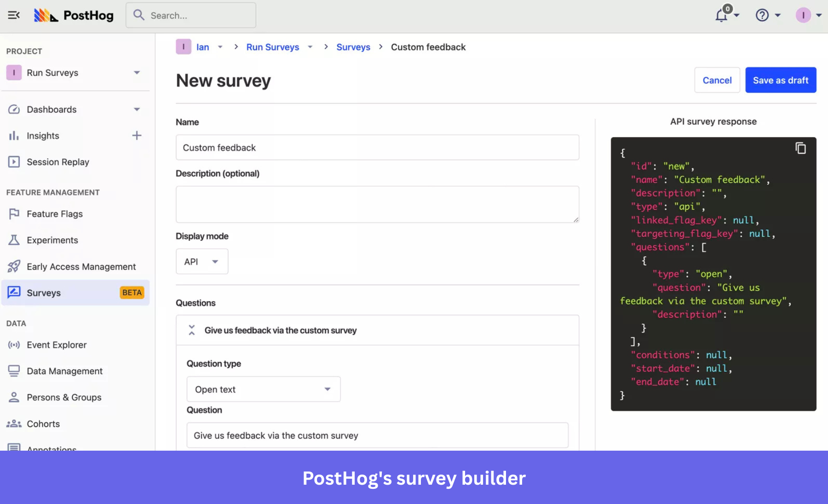The height and width of the screenshot is (504, 828).
Task: Open Dashboards in the sidebar
Action: (52, 109)
